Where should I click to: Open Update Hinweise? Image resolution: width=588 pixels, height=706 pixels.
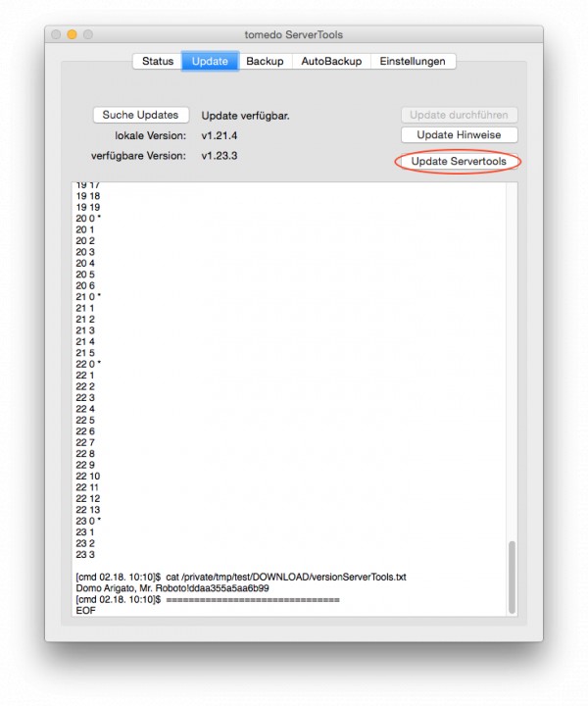pos(459,134)
